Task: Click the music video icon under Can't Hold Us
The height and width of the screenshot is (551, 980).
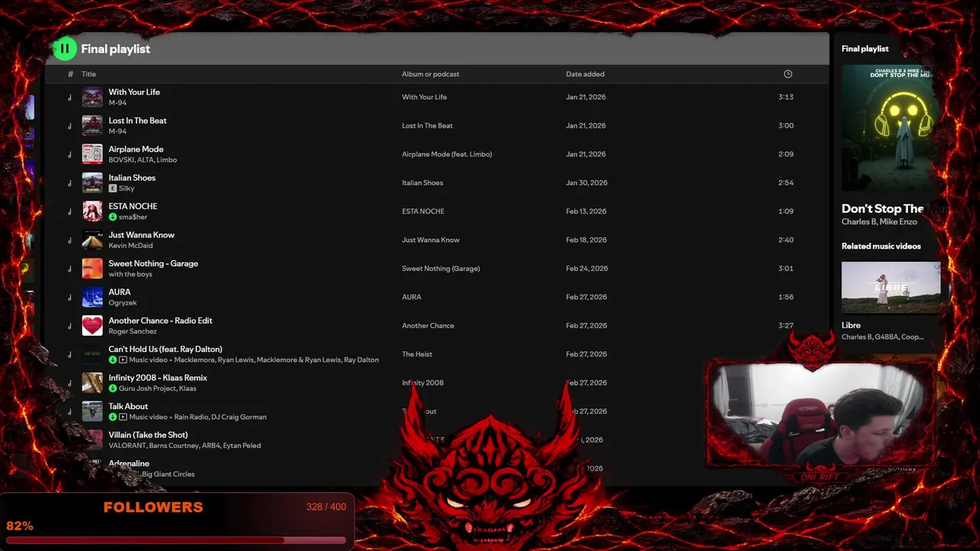Action: (x=123, y=360)
